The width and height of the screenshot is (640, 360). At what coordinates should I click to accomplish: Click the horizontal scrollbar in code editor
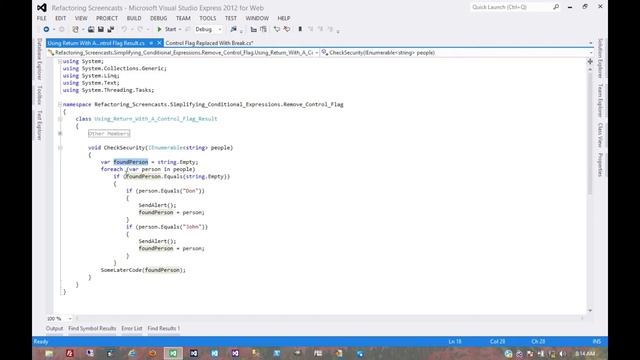(x=329, y=318)
